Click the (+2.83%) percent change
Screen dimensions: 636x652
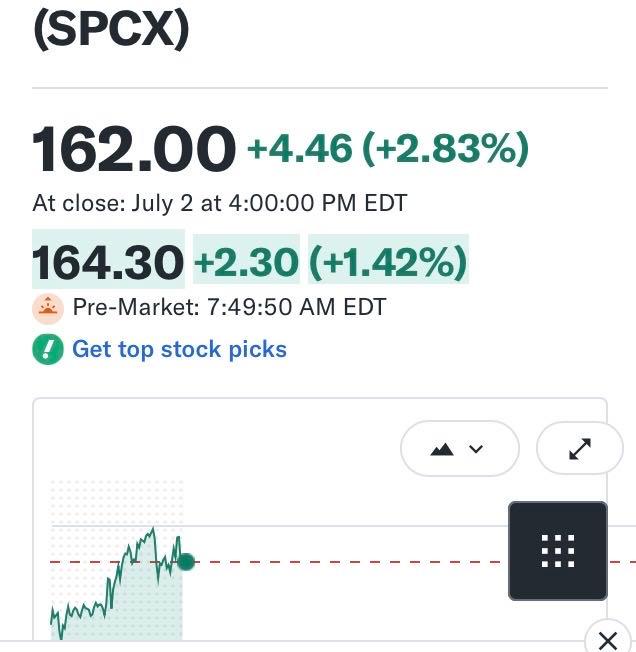coord(446,149)
